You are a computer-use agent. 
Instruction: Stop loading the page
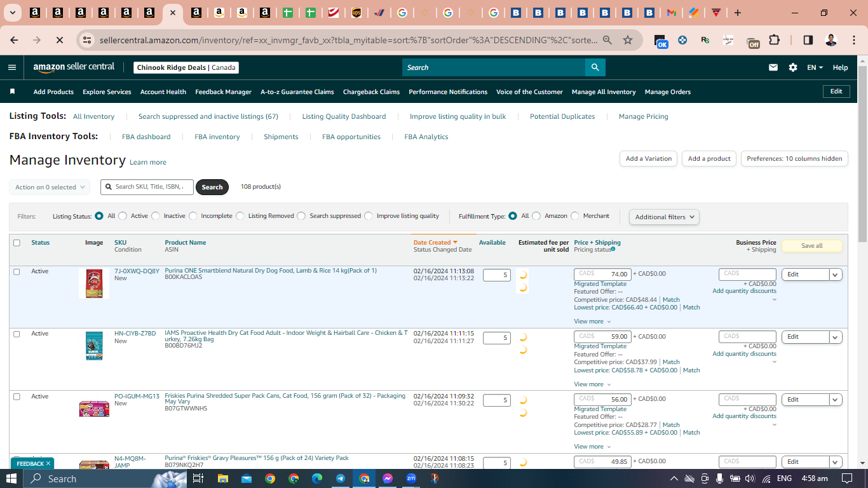[x=59, y=40]
